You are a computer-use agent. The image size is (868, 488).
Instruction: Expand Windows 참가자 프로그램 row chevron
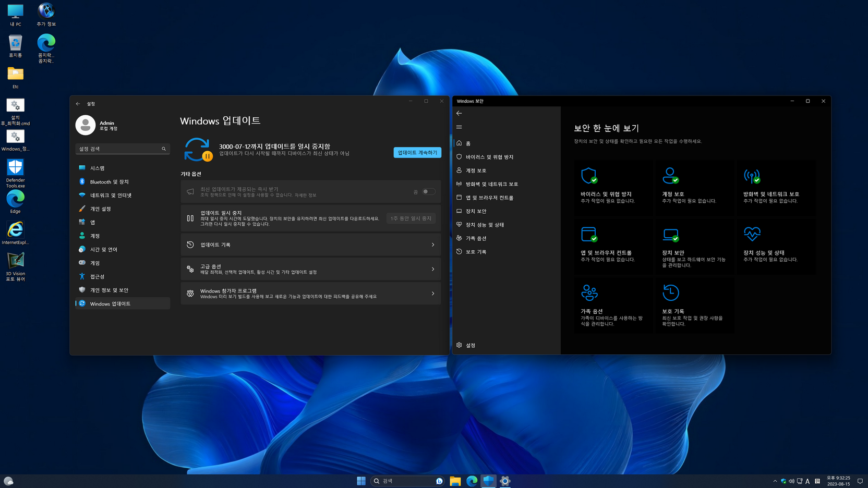(433, 294)
